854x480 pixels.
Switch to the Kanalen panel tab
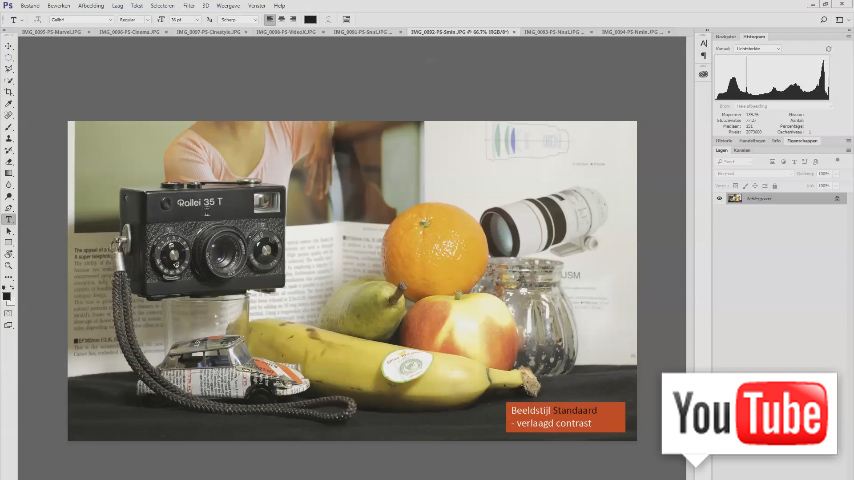pos(742,150)
